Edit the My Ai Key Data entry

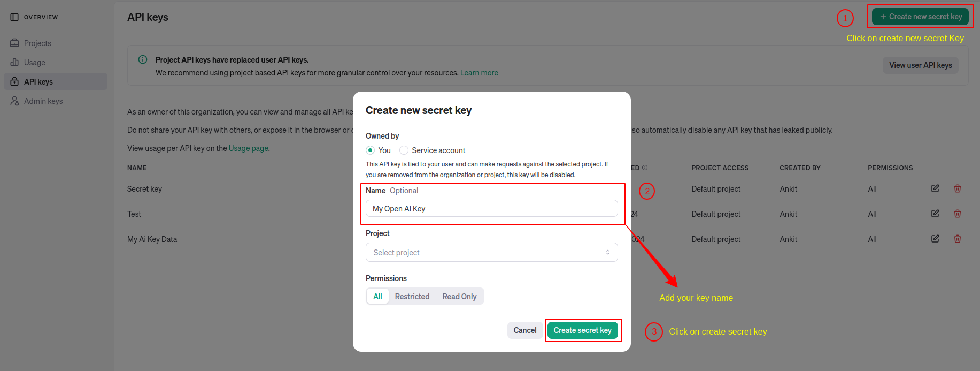click(935, 239)
